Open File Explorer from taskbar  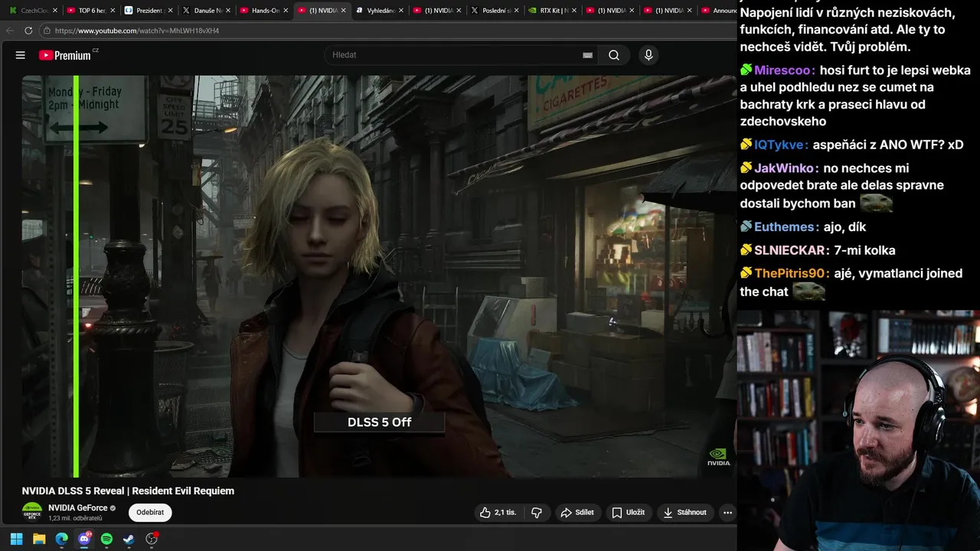pyautogui.click(x=39, y=539)
